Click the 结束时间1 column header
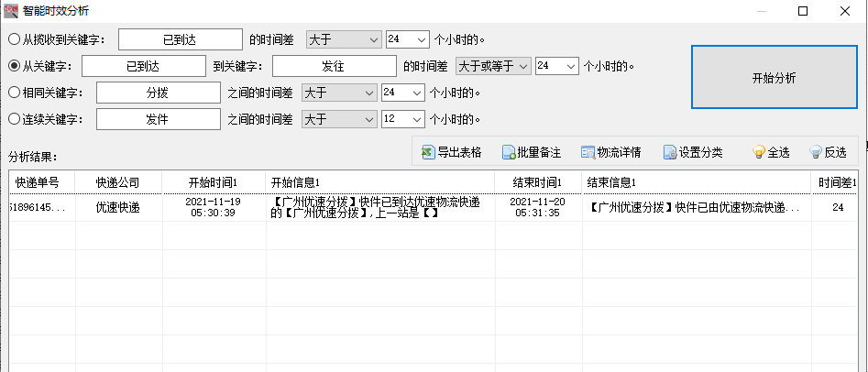 pyautogui.click(x=539, y=182)
